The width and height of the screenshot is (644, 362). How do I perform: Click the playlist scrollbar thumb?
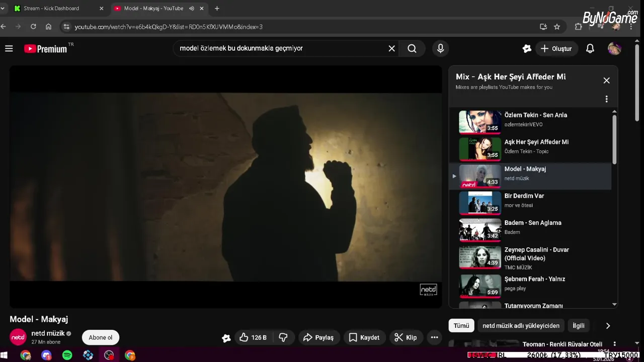click(614, 139)
